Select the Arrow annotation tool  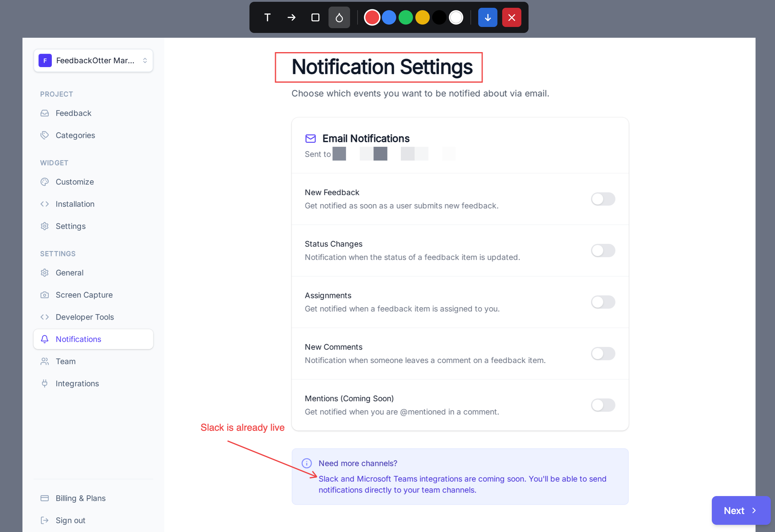(x=291, y=17)
